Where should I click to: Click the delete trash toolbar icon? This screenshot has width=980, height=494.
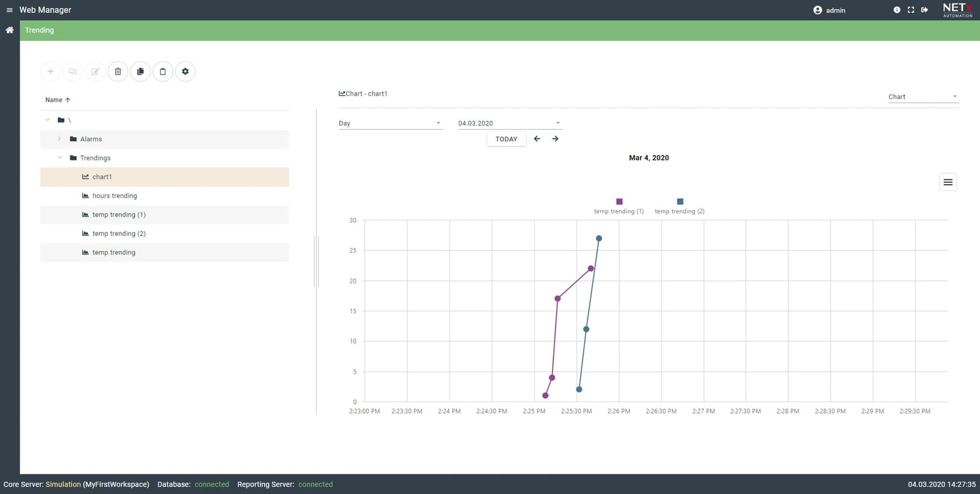click(118, 72)
